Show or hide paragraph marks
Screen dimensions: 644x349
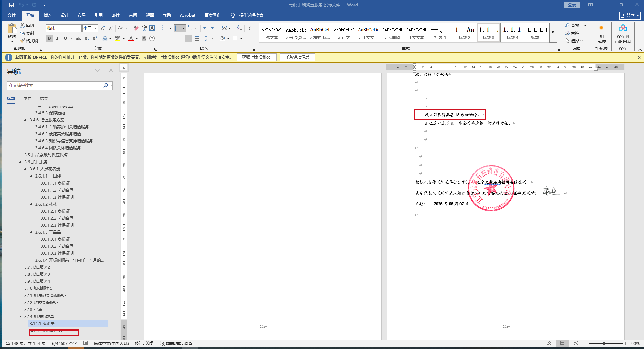250,28
